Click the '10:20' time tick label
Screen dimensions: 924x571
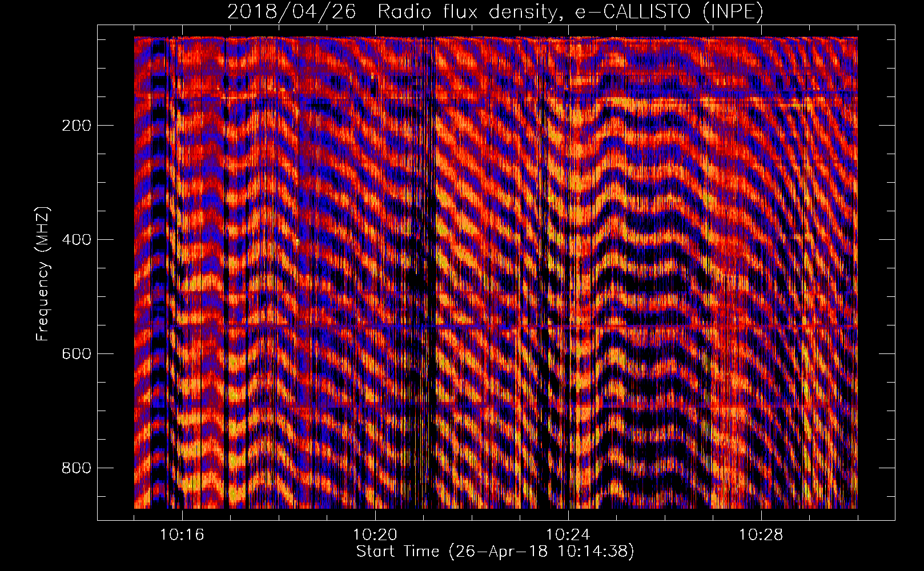[375, 535]
